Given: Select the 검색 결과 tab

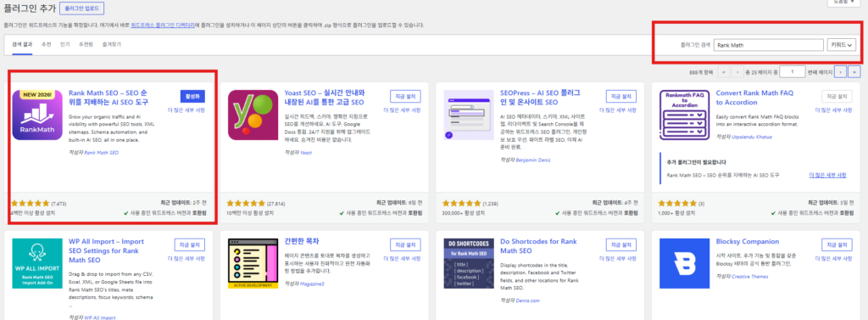Looking at the screenshot, I should coord(22,44).
